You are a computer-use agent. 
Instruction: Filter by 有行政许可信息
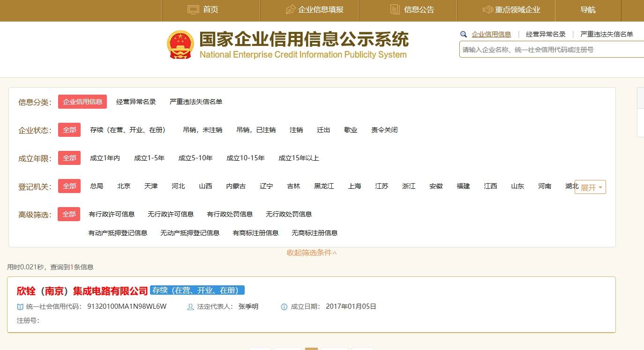pyautogui.click(x=112, y=214)
